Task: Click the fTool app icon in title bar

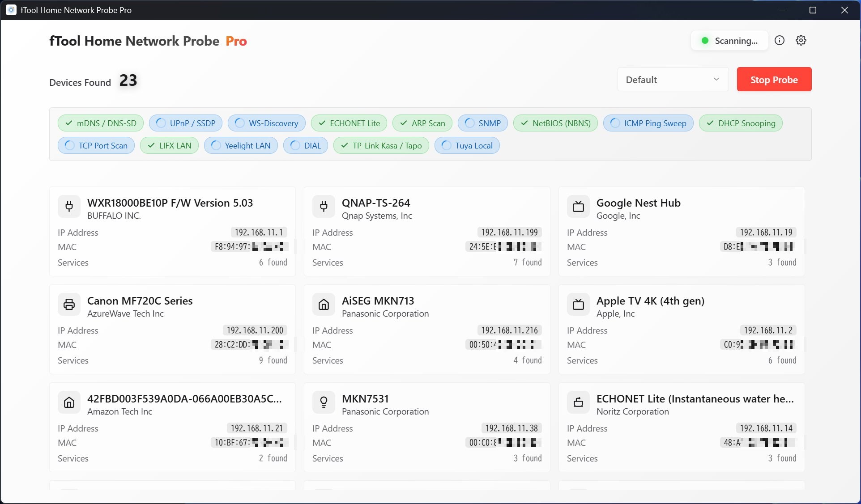Action: pyautogui.click(x=11, y=10)
